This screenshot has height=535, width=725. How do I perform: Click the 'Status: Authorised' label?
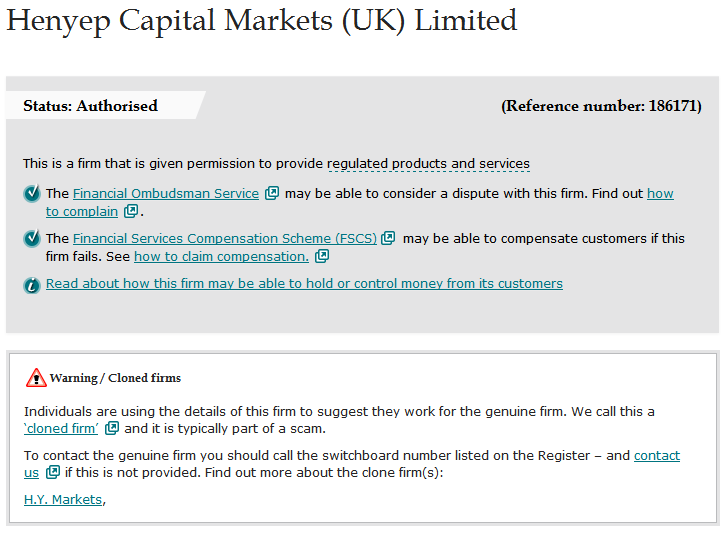91,105
